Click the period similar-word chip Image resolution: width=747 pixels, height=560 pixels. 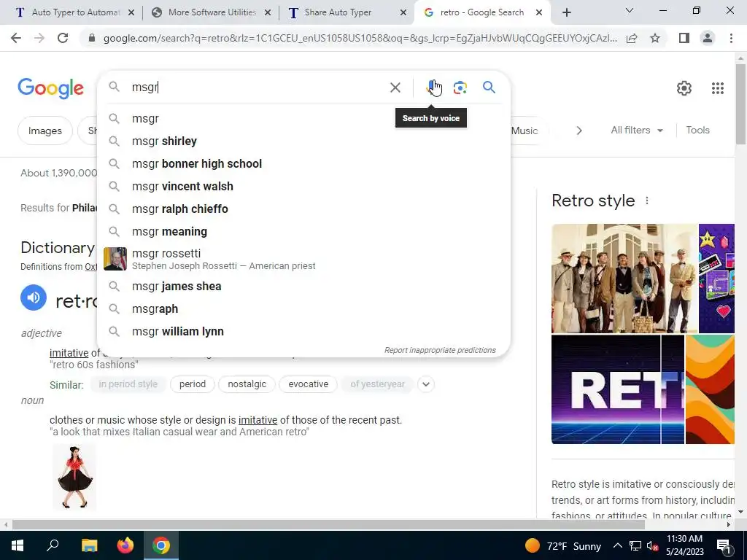click(x=193, y=384)
